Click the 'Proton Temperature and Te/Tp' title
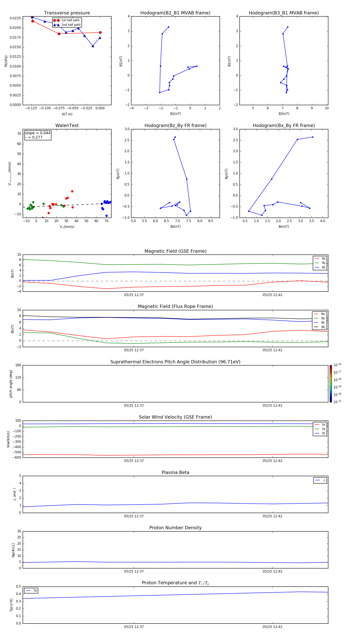Image resolution: width=351 pixels, height=644 pixels. pyautogui.click(x=175, y=583)
